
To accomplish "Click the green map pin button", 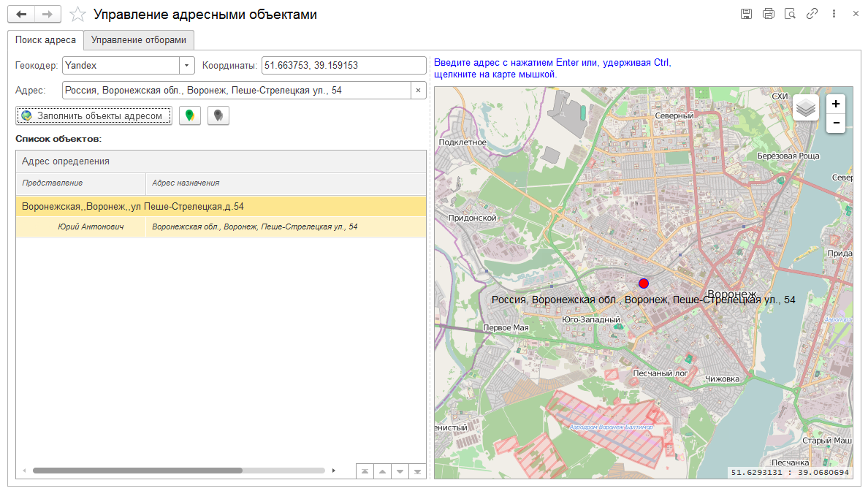I will click(x=190, y=115).
